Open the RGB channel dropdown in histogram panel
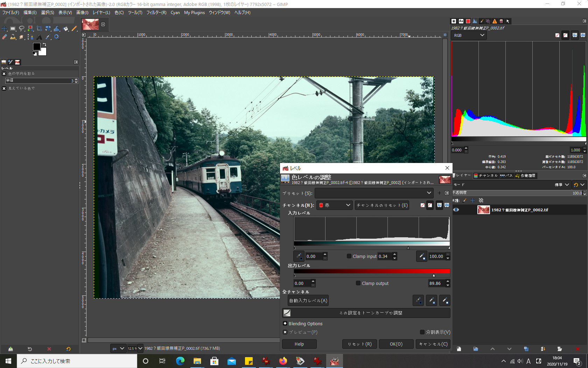 (469, 35)
